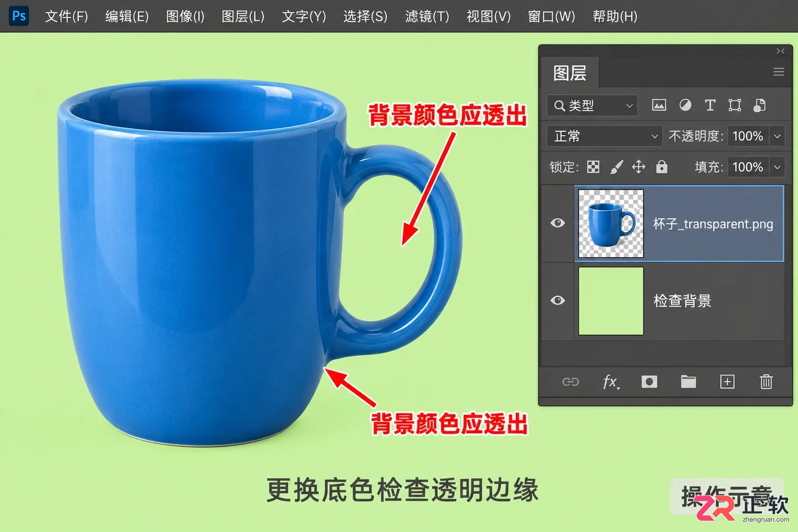The width and height of the screenshot is (798, 532).
Task: Expand the 填充 slider arrow
Action: coord(777,167)
